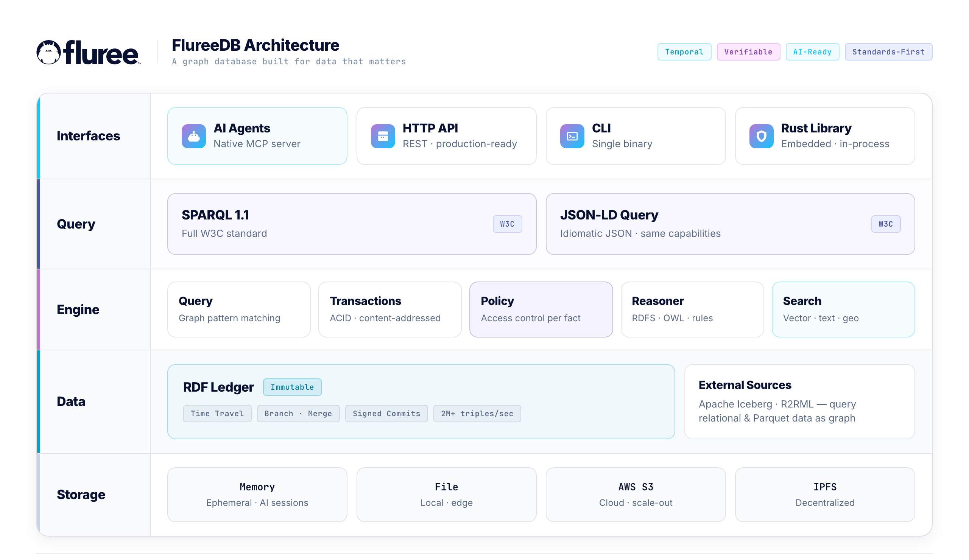Click the 'Single binary' text
The height and width of the screenshot is (560, 969).
622,144
